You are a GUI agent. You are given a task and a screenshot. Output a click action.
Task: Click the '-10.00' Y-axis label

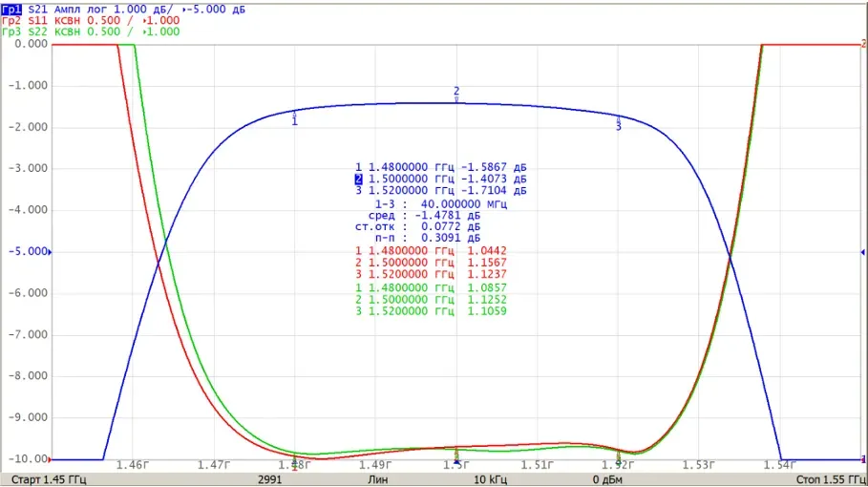[28, 458]
